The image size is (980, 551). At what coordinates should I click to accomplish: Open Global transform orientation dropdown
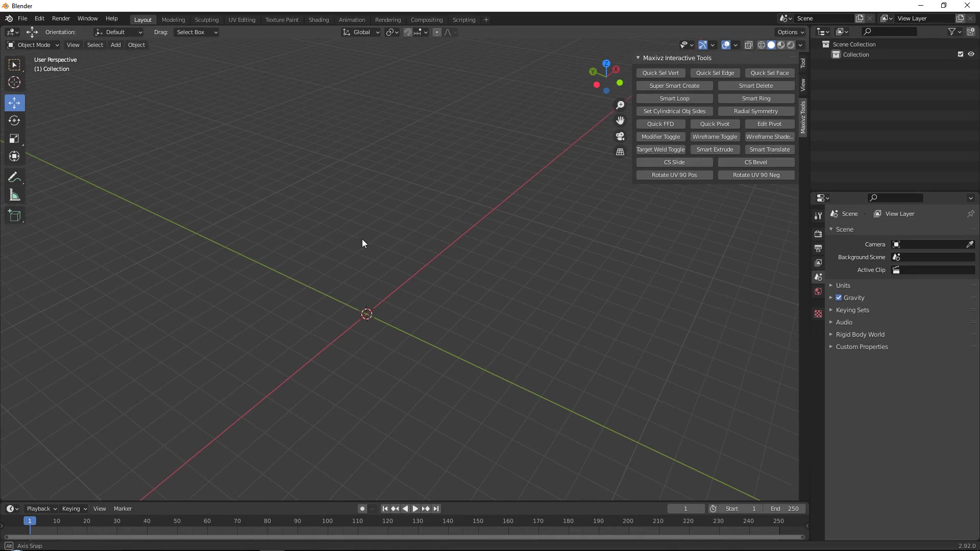pyautogui.click(x=361, y=32)
